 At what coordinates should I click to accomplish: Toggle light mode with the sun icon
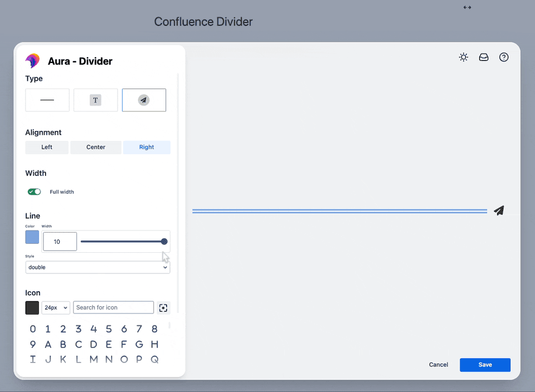click(463, 57)
